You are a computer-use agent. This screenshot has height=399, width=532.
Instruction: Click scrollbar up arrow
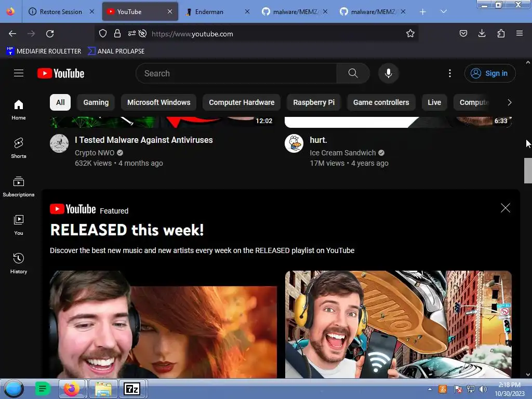(x=528, y=62)
